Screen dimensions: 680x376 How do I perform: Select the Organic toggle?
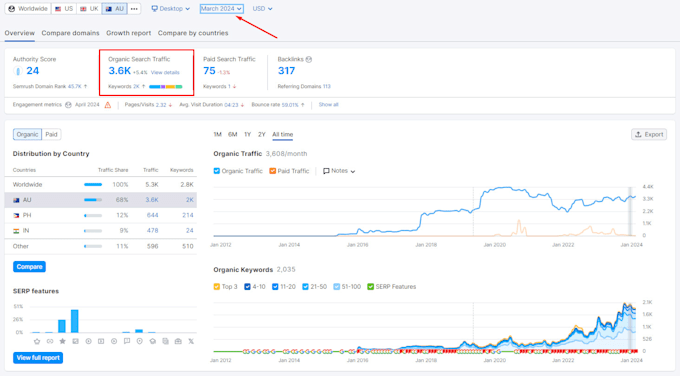point(27,134)
